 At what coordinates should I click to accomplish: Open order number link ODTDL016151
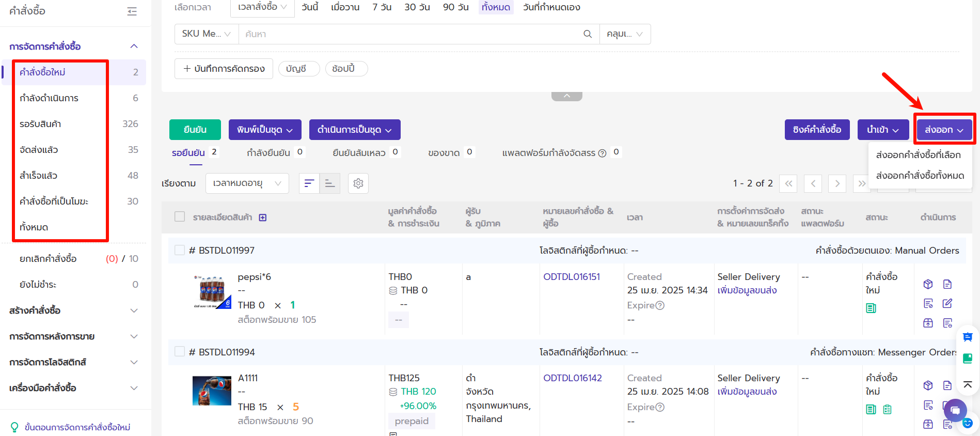(x=572, y=277)
